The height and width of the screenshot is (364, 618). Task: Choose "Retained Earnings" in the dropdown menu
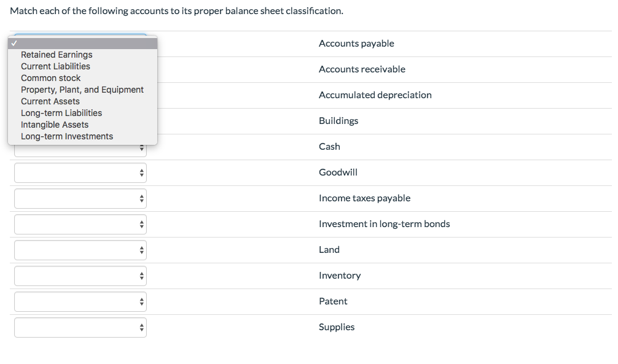[x=56, y=55]
